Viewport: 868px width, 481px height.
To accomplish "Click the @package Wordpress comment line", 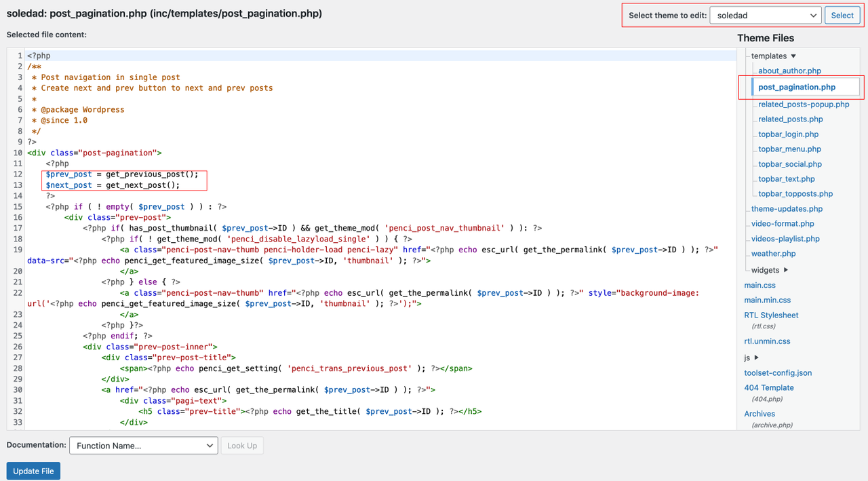I will pos(78,109).
